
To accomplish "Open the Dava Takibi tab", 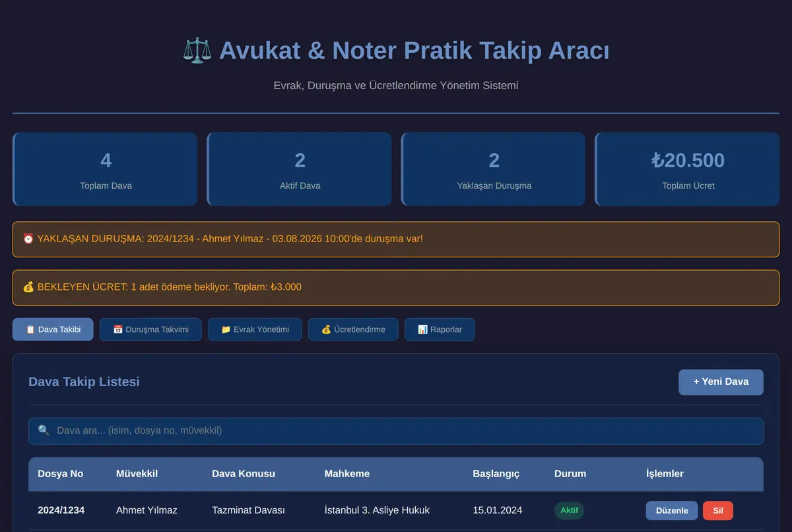I will [x=53, y=329].
